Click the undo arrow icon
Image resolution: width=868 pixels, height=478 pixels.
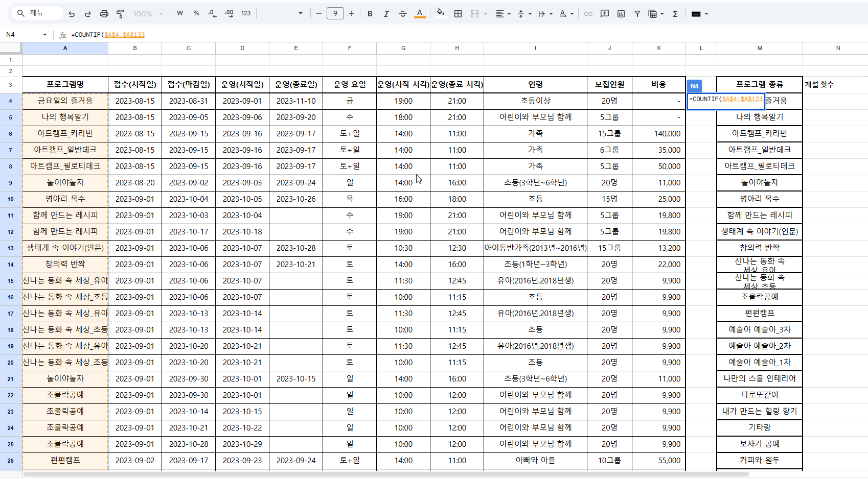[x=72, y=14]
